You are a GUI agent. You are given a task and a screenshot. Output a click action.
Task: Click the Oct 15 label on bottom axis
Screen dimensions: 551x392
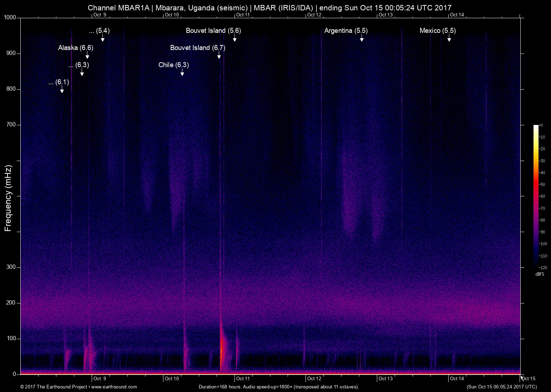coord(528,378)
